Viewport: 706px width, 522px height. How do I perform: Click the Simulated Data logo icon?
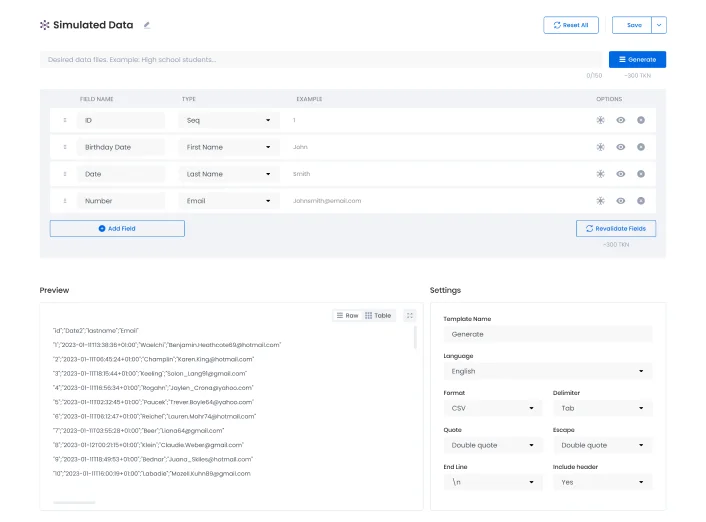coord(45,25)
